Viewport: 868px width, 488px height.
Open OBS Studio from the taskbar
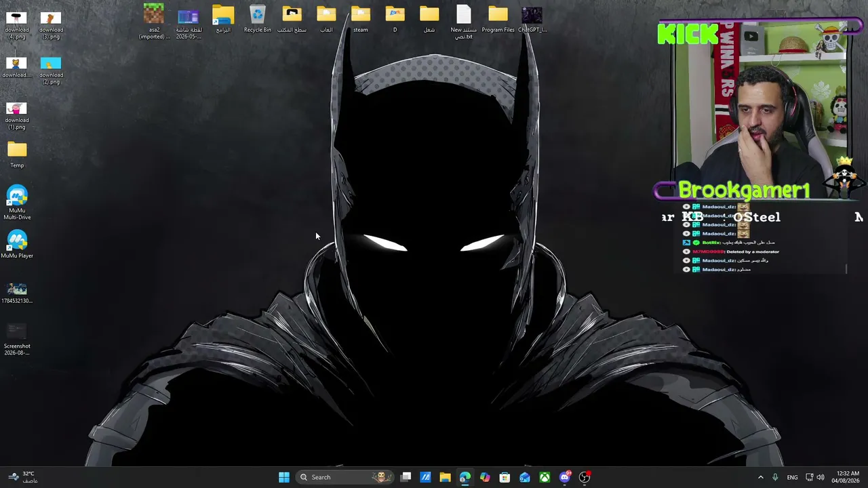click(x=585, y=477)
